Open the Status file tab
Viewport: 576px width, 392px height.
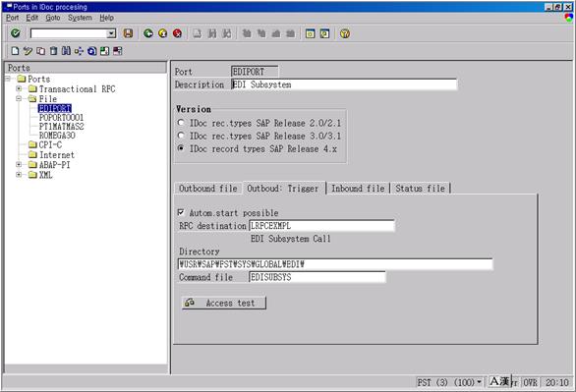[x=420, y=189]
